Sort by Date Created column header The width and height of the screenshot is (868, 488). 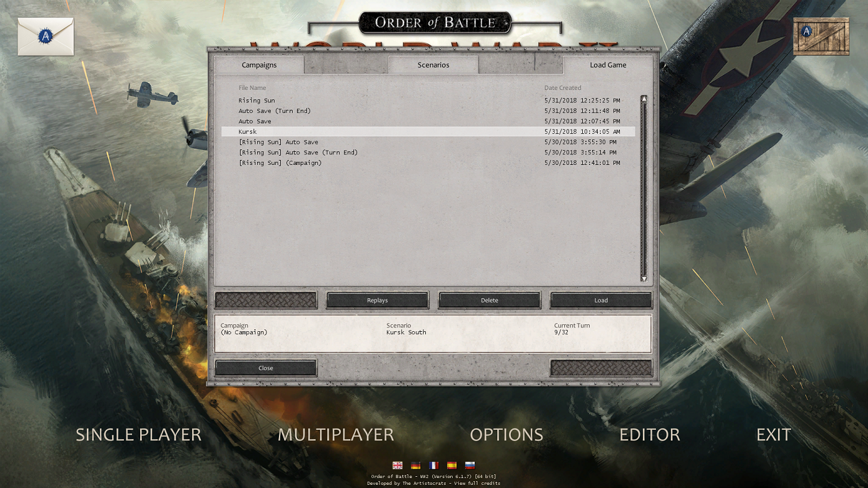[x=563, y=88]
